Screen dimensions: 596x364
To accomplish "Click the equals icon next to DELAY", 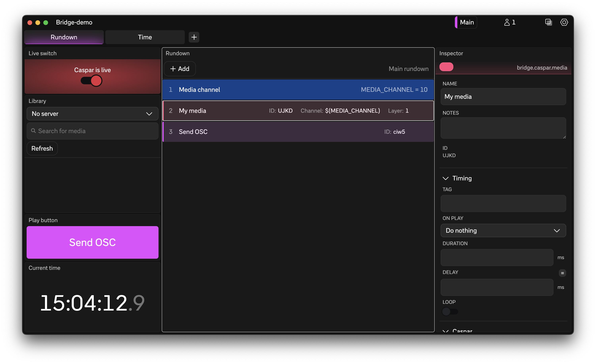I will [562, 273].
